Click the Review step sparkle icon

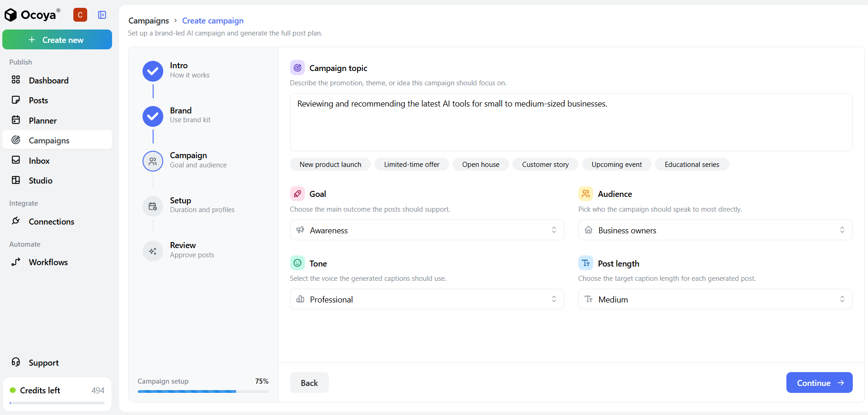[153, 251]
